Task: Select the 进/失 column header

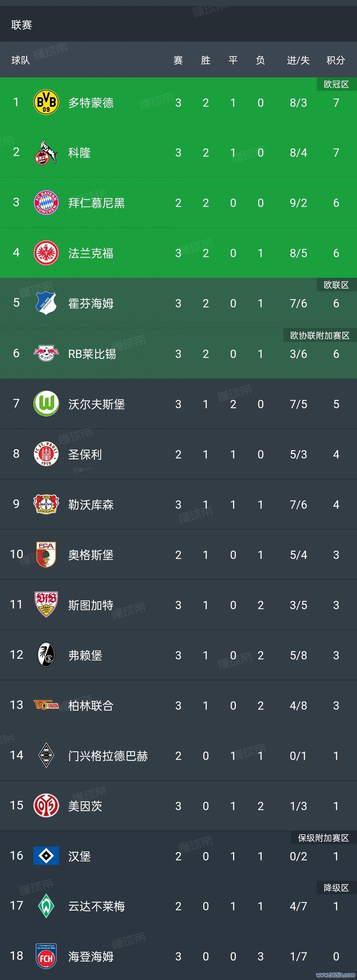Action: [x=298, y=60]
